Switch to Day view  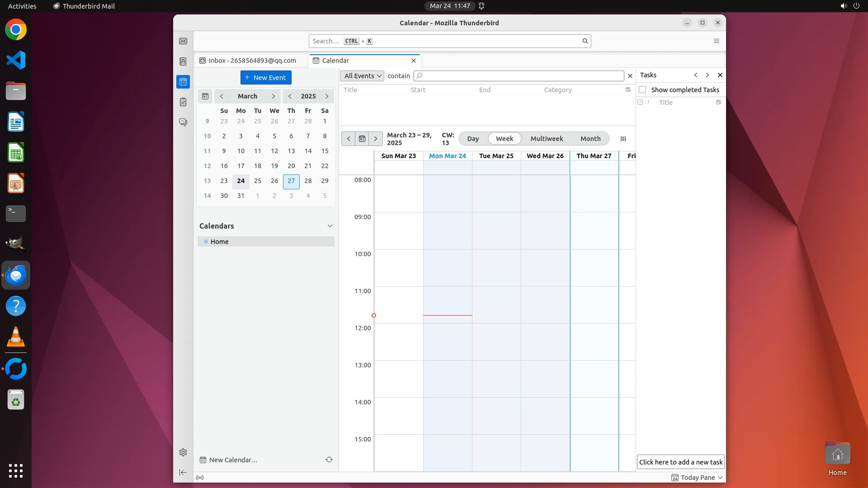click(x=473, y=139)
